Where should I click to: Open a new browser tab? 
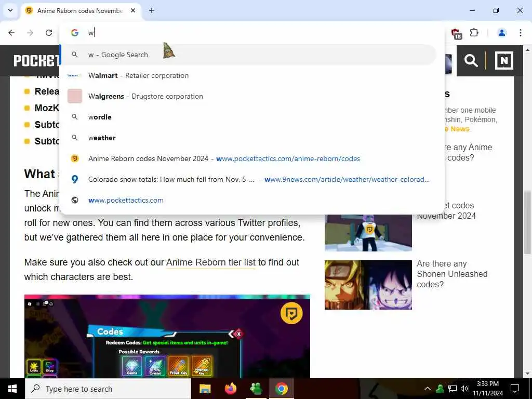(x=152, y=10)
